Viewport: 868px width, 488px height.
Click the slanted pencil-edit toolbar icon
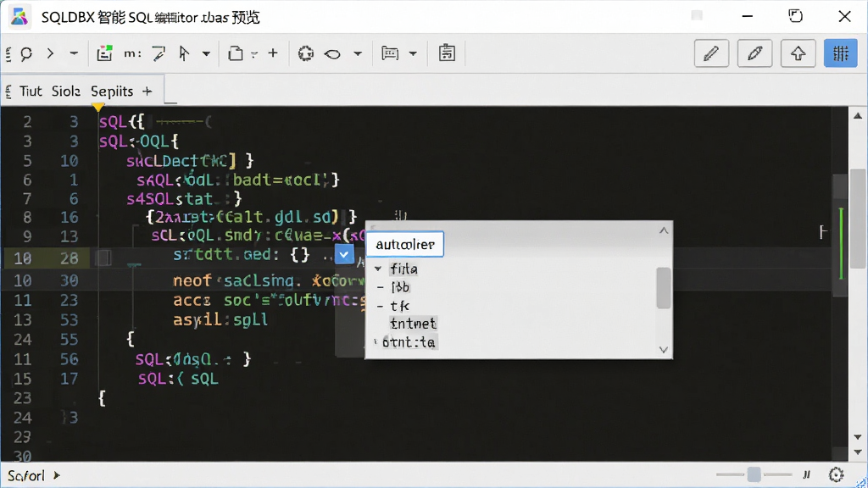[159, 53]
